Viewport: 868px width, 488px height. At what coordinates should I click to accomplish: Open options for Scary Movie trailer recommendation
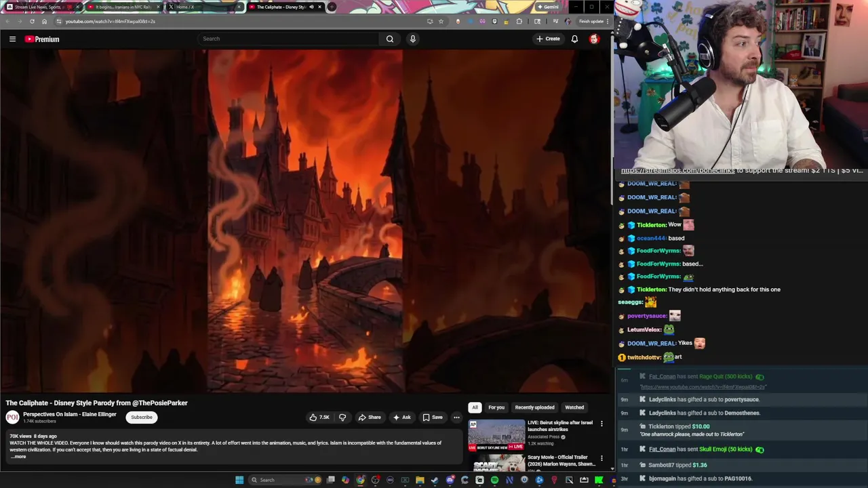[601, 458]
